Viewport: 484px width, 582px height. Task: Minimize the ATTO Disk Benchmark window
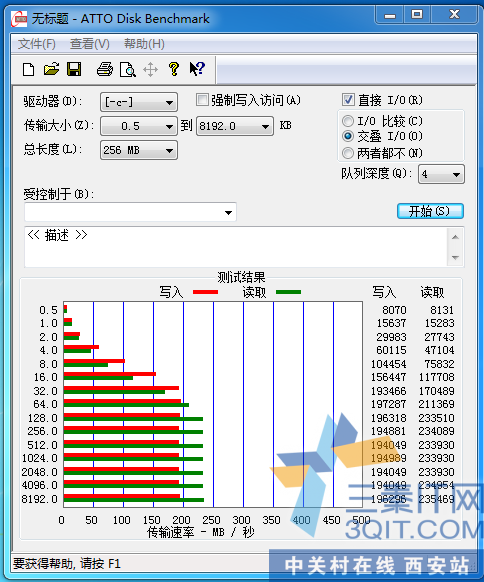390,16
